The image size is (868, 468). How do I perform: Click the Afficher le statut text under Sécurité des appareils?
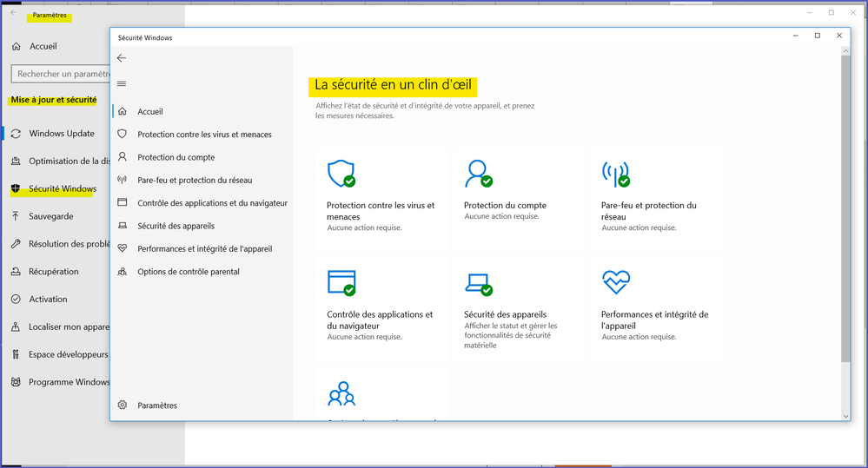tap(510, 335)
